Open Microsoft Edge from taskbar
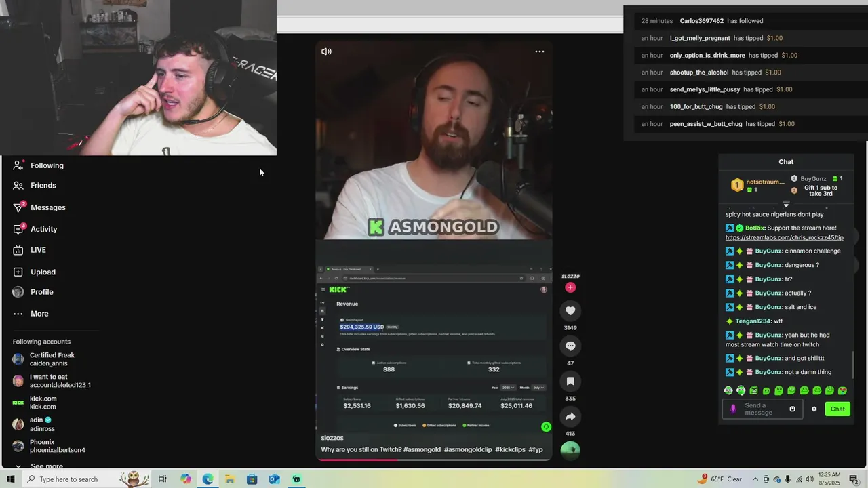This screenshot has width=868, height=488. [x=208, y=479]
